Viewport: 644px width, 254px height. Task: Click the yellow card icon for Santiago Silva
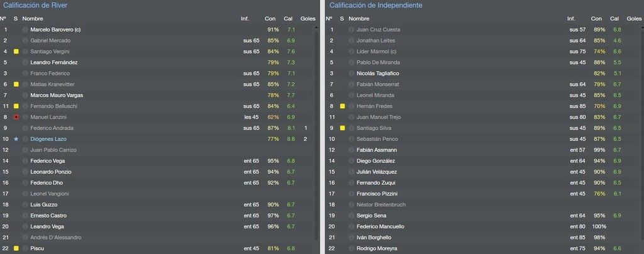tap(342, 128)
